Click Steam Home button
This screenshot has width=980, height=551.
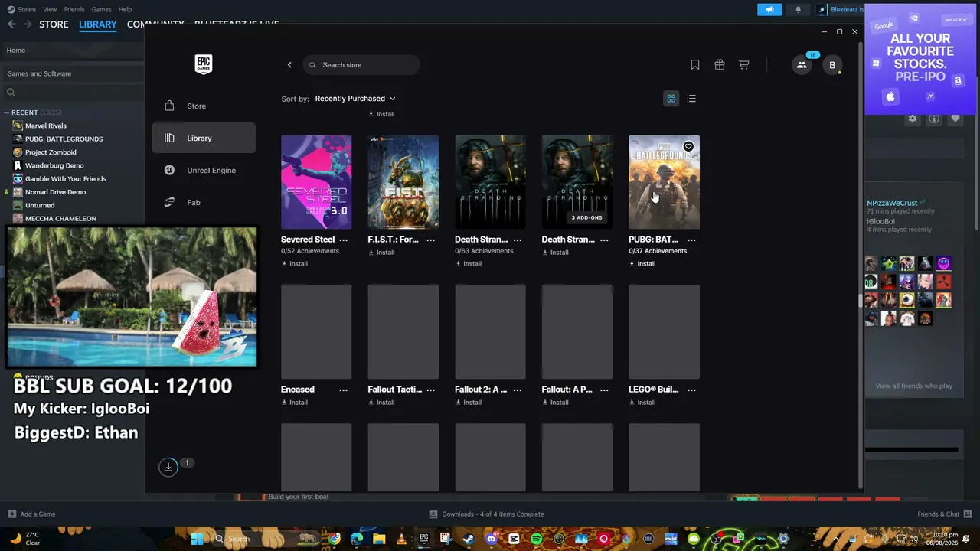pyautogui.click(x=72, y=51)
